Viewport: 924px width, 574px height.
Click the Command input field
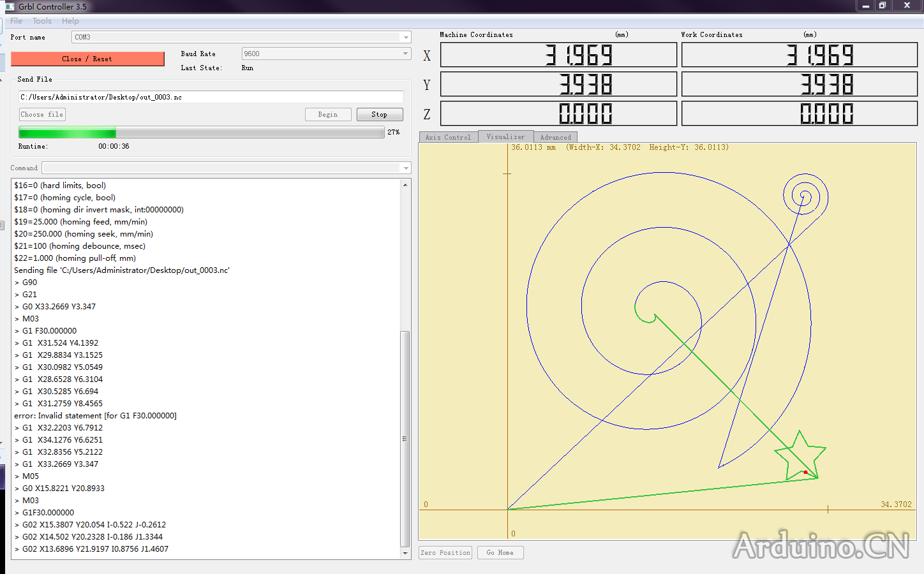pos(221,168)
